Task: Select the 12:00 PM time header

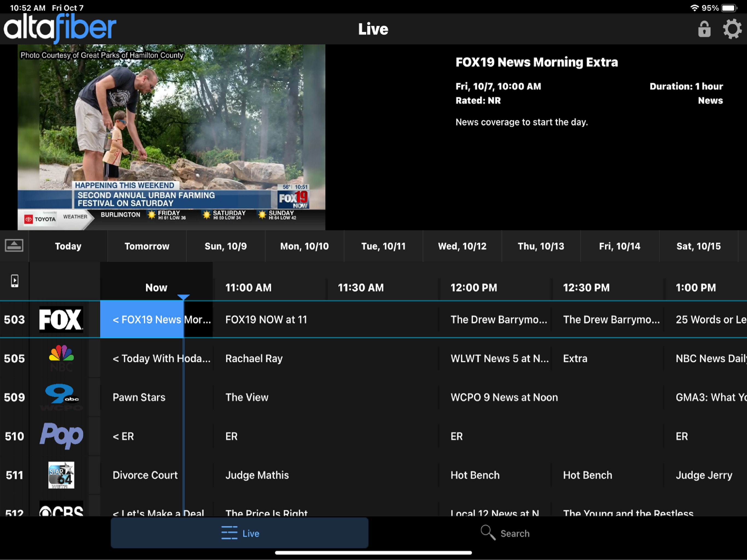Action: pos(474,287)
